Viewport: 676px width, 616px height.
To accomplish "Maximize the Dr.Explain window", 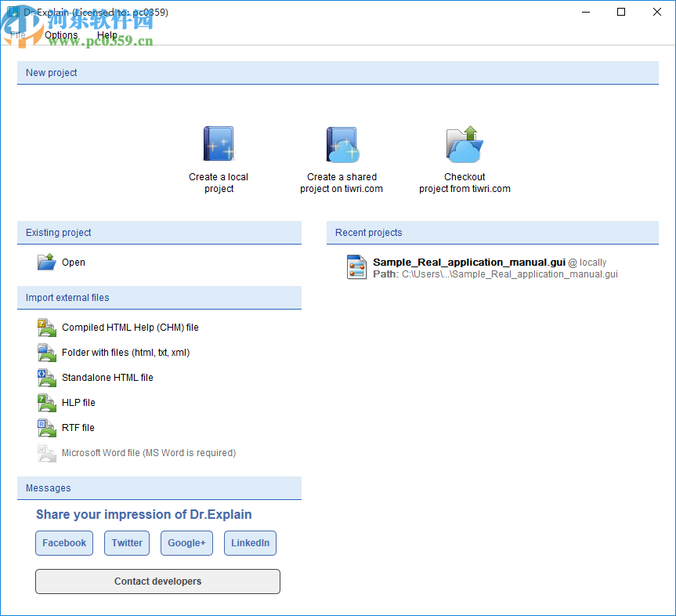I will click(621, 12).
